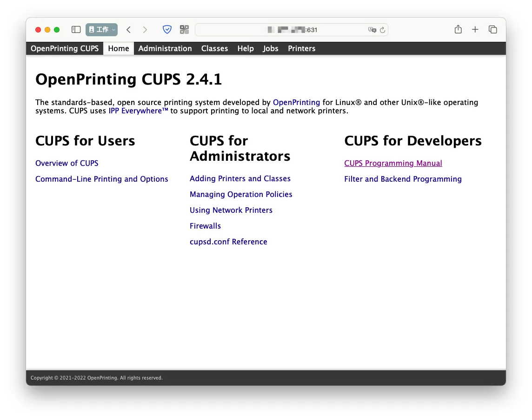Show the tab overview icon
The width and height of the screenshot is (532, 420).
(493, 30)
